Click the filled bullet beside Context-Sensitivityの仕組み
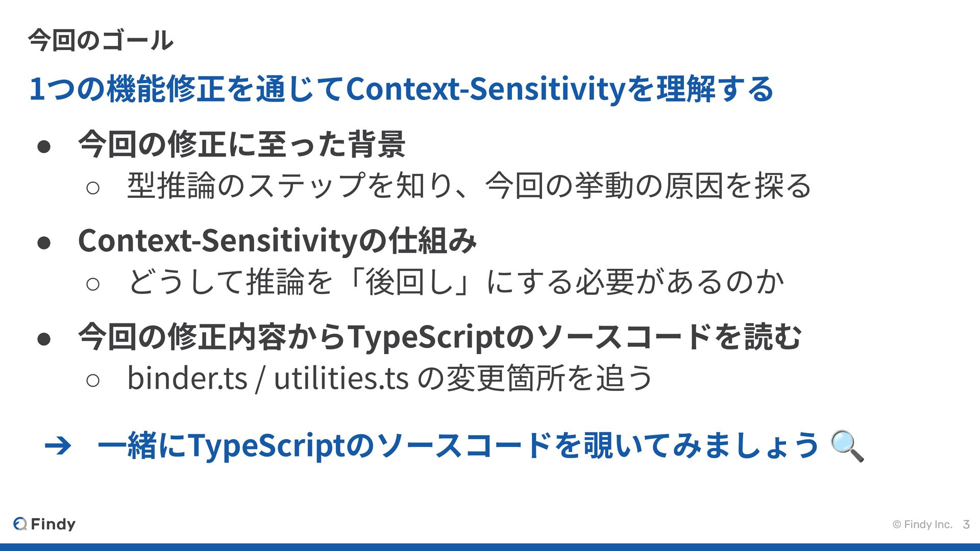This screenshot has width=980, height=551. tap(44, 243)
